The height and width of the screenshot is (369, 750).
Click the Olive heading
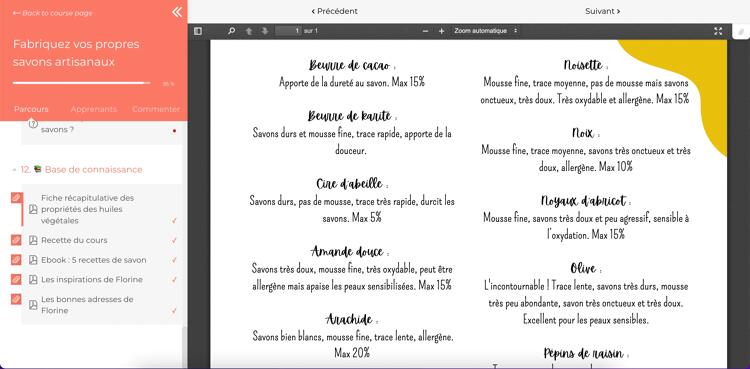(x=586, y=268)
